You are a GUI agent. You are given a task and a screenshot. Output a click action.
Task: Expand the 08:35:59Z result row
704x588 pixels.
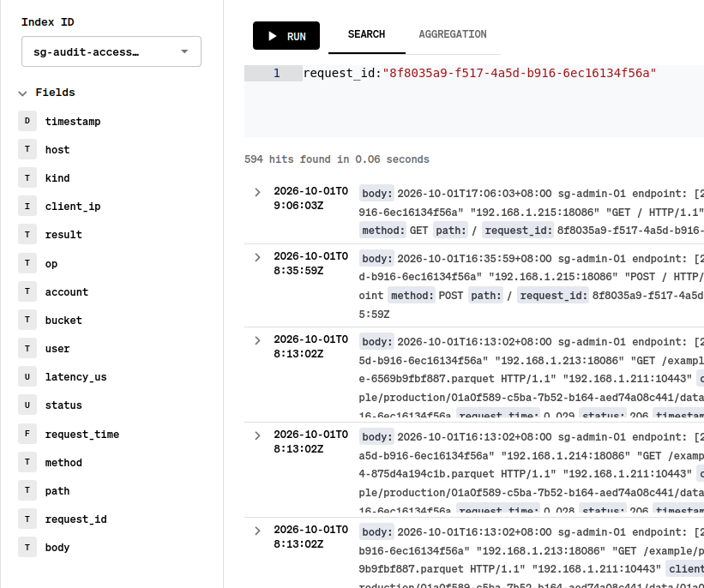257,257
